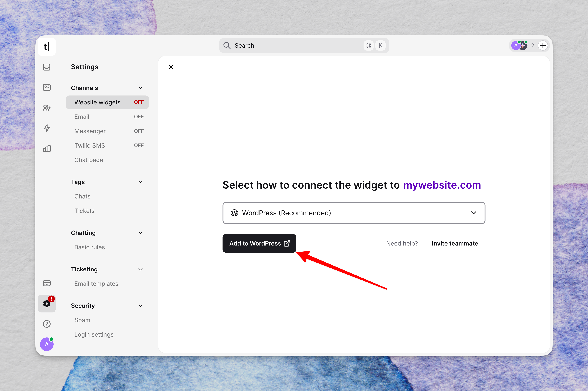Click Invite teammate

(x=455, y=243)
